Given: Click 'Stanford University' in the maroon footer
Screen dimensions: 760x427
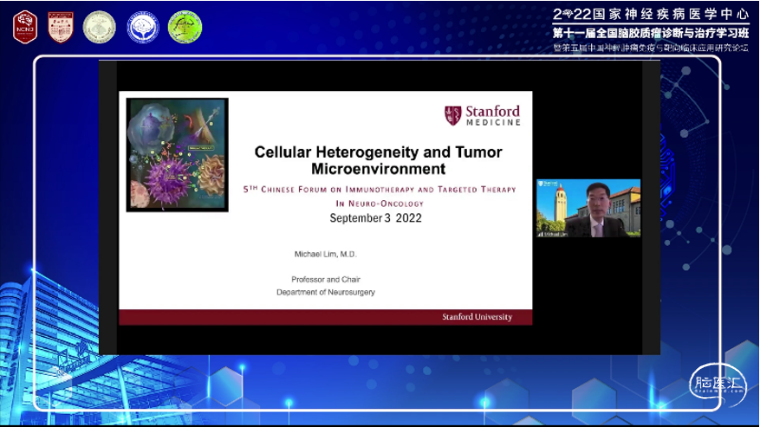Looking at the screenshot, I should point(477,317).
